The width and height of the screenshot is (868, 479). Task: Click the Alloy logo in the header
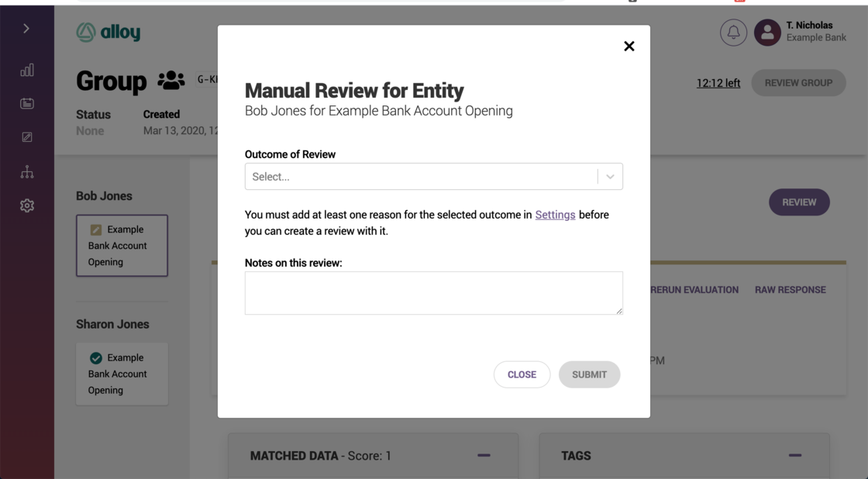coord(108,33)
